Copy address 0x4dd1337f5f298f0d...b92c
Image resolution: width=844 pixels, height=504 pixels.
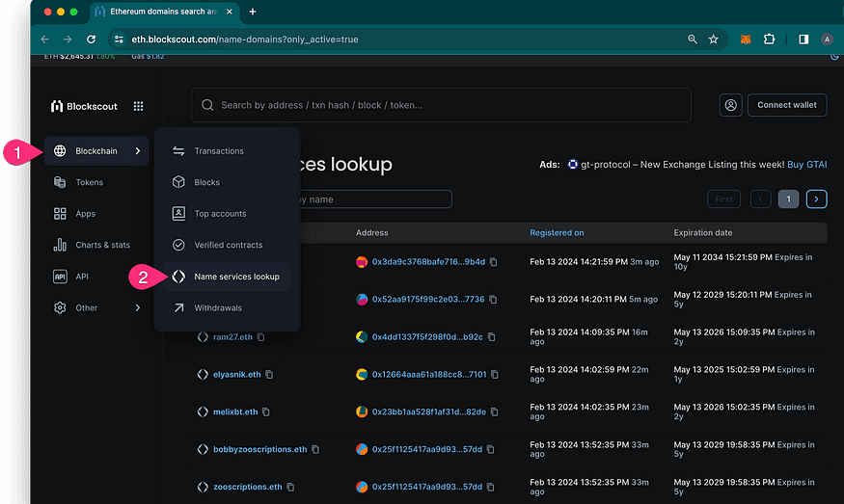tap(491, 336)
